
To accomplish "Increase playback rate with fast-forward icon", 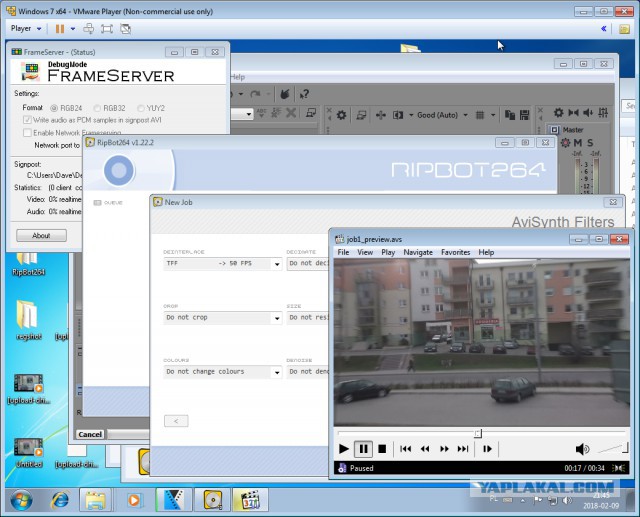I will [x=444, y=449].
